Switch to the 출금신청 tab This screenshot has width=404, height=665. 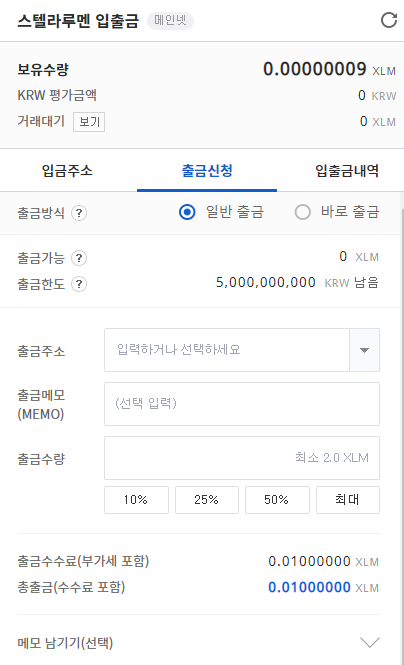207,170
